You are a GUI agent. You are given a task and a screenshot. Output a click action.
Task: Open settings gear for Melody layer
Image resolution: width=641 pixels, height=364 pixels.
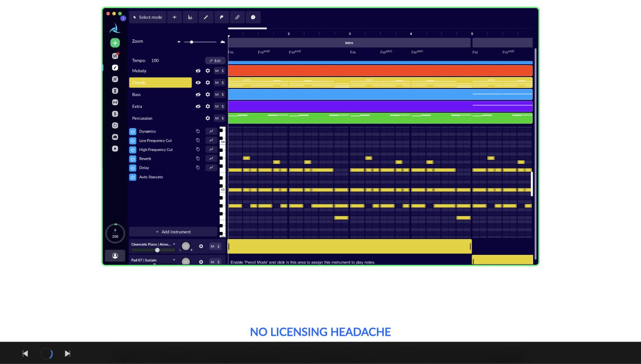tap(208, 71)
